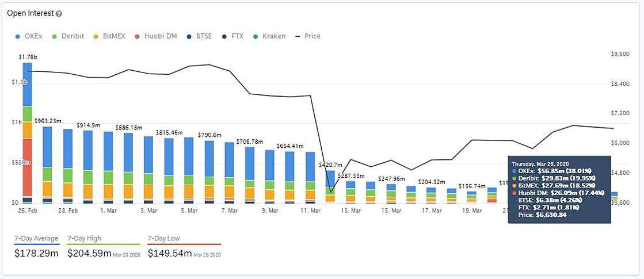The height and width of the screenshot is (279, 644).
Task: Select the $156.74m bar label
Action: pyautogui.click(x=472, y=186)
